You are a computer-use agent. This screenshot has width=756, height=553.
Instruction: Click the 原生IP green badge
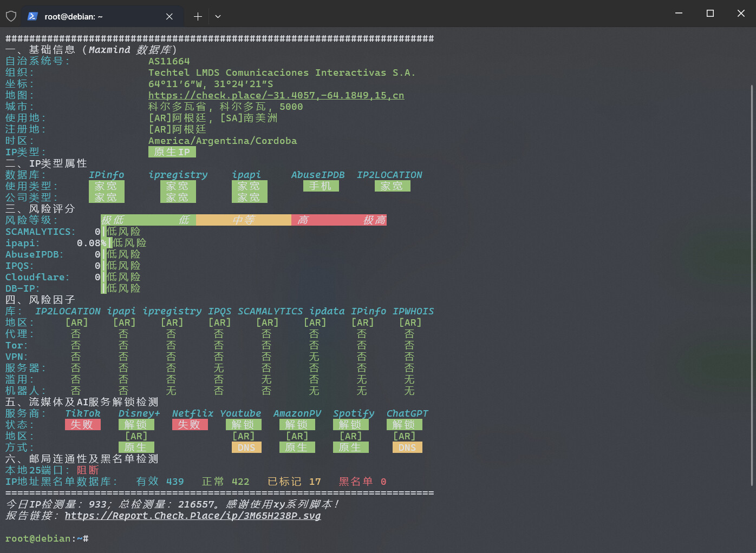coord(172,152)
